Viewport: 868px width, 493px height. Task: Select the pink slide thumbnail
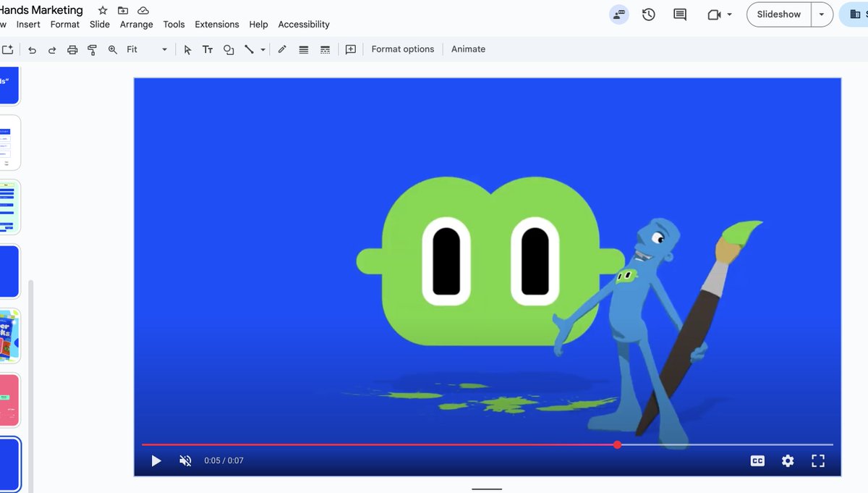9,400
